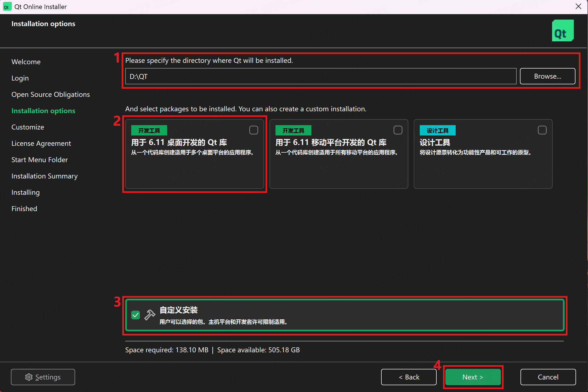Click the 开发工具 tag on mobile platform card
The image size is (588, 392).
pos(293,130)
